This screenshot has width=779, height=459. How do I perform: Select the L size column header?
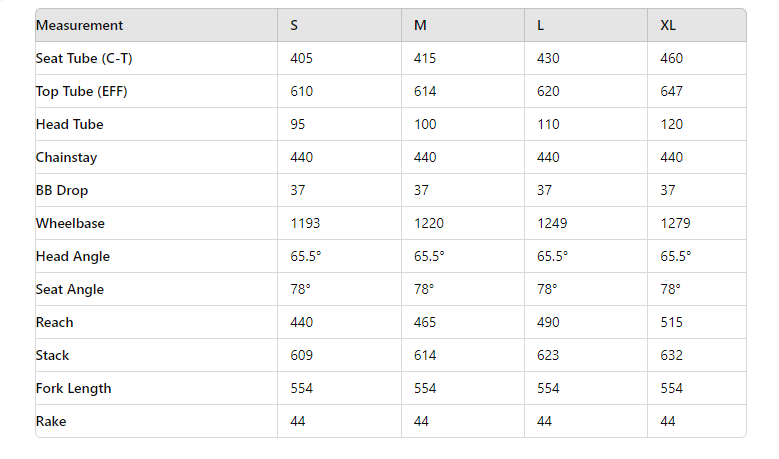pos(541,26)
